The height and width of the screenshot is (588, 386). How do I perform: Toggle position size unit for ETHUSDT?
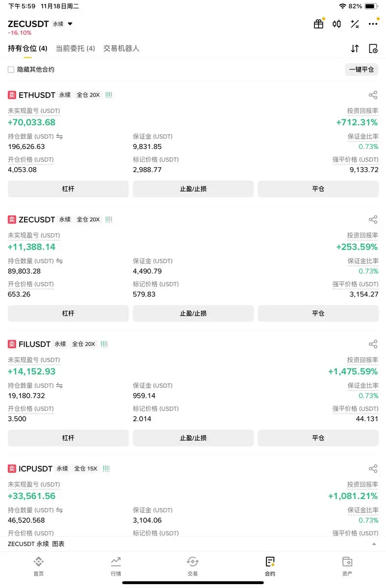[59, 137]
